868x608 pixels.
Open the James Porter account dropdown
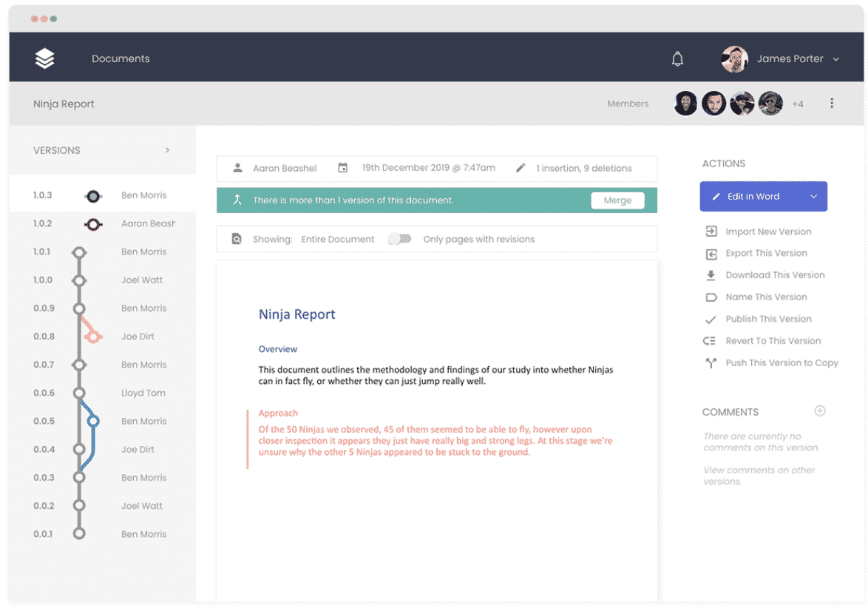click(x=835, y=59)
